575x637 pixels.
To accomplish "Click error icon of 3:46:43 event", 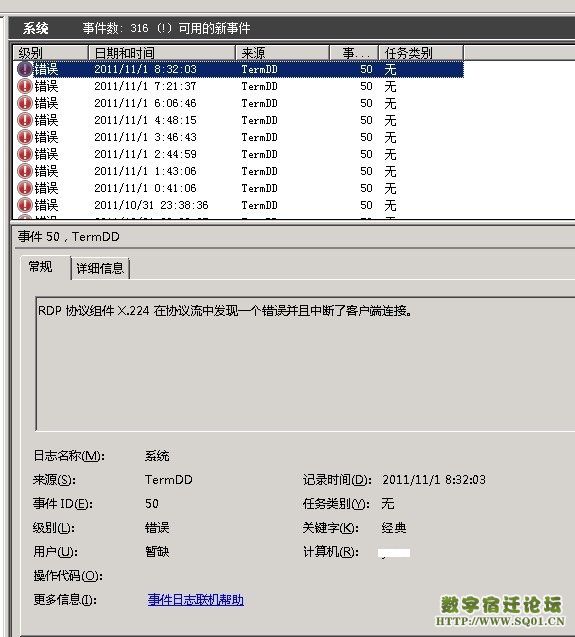I will point(25,137).
